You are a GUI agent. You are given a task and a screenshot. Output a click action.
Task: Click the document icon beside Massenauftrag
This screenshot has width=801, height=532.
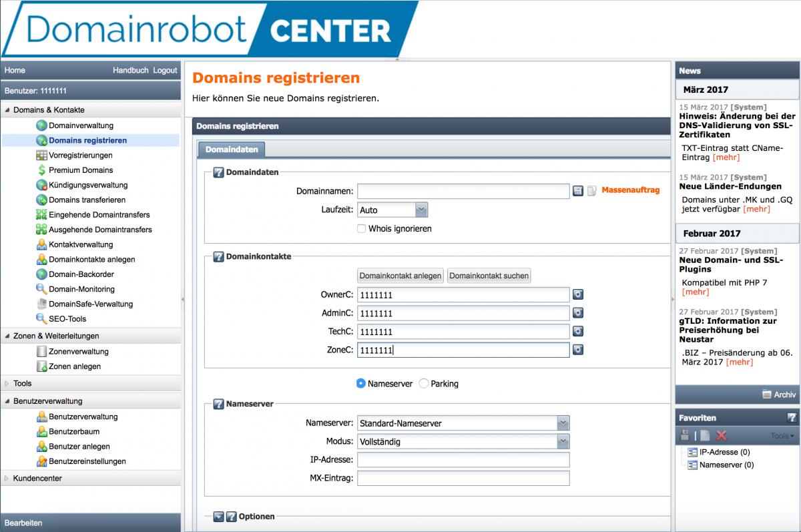[x=591, y=191]
